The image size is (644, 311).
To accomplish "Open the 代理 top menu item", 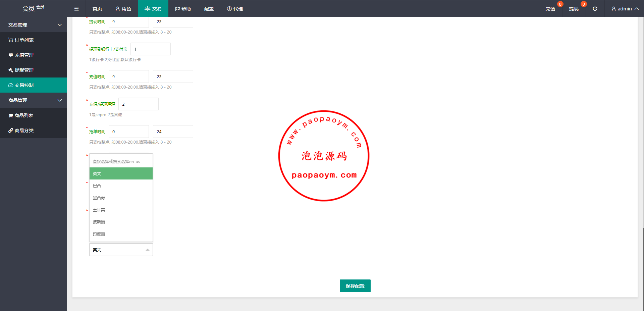I will click(x=235, y=9).
